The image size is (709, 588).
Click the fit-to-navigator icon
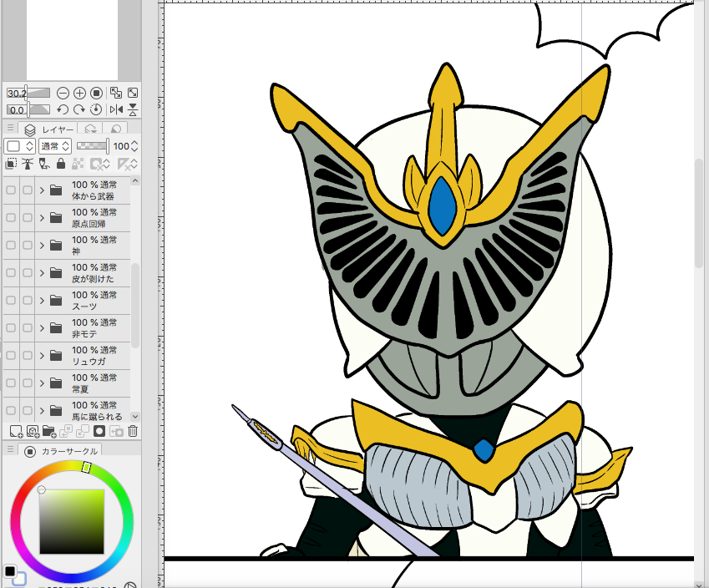(x=116, y=94)
